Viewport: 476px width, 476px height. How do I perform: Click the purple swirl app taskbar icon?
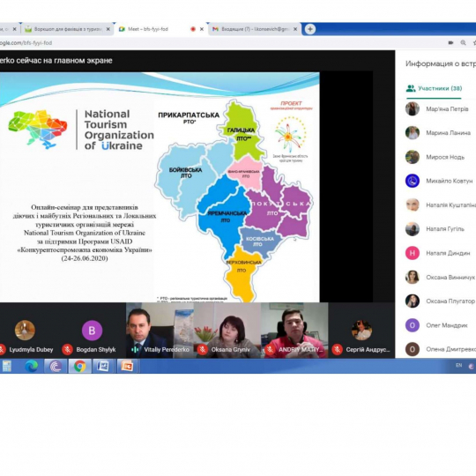[56, 367]
